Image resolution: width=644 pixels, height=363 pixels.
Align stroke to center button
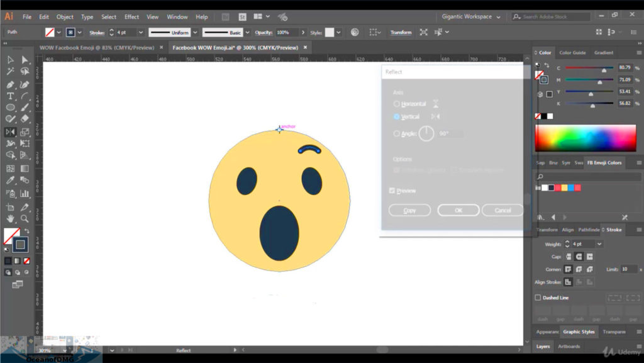[568, 282]
